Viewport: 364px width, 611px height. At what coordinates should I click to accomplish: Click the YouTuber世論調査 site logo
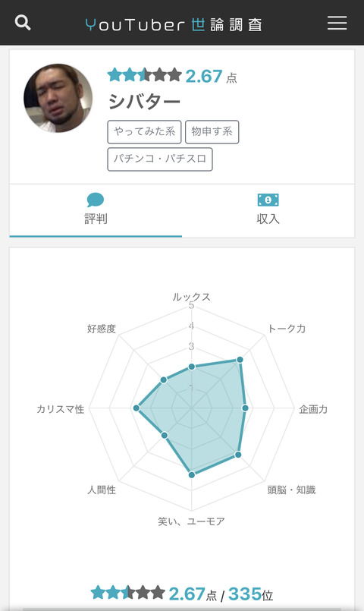coord(174,24)
